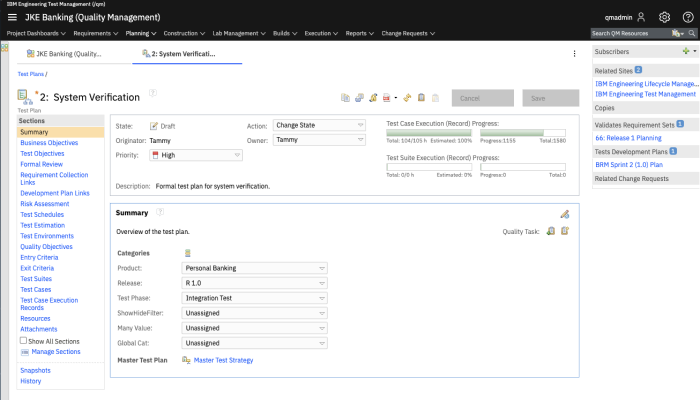Screen dimensions: 700x400
Task: Expand the Action Change State dropdown
Action: tap(318, 125)
